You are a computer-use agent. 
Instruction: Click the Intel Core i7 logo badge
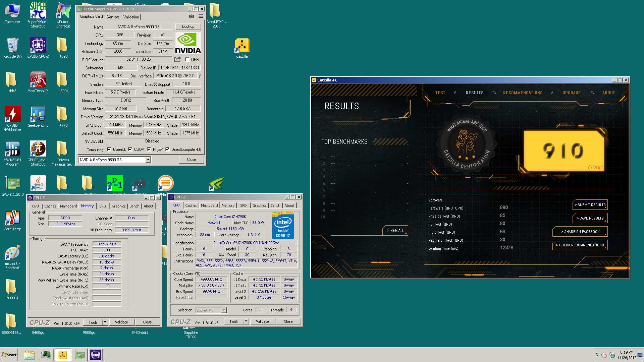click(283, 225)
